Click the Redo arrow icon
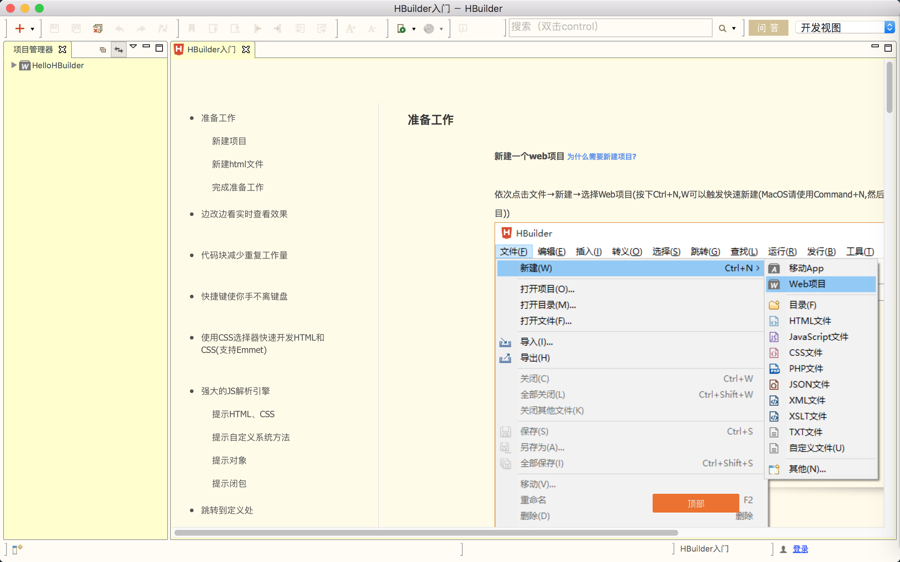This screenshot has height=562, width=900. (141, 28)
